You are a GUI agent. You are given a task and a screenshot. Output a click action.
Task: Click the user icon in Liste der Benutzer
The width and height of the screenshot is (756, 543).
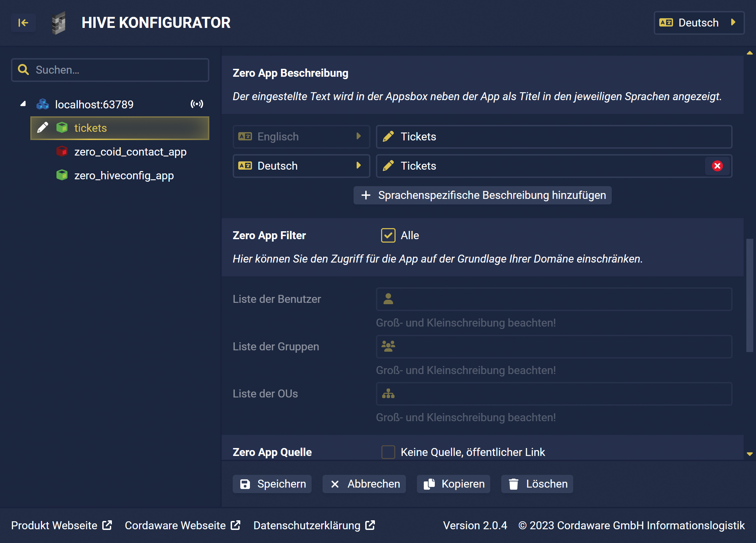click(388, 299)
